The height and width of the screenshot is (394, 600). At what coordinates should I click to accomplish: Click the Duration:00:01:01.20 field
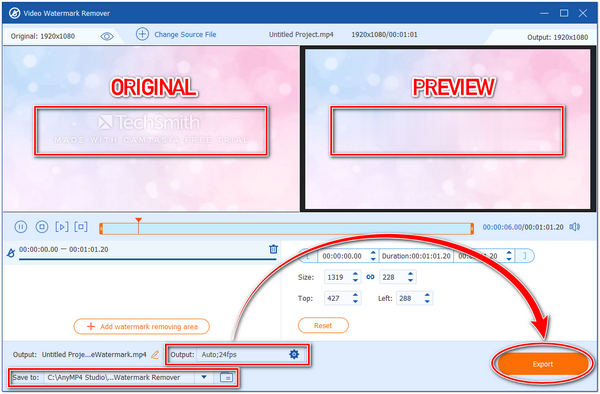tap(416, 256)
